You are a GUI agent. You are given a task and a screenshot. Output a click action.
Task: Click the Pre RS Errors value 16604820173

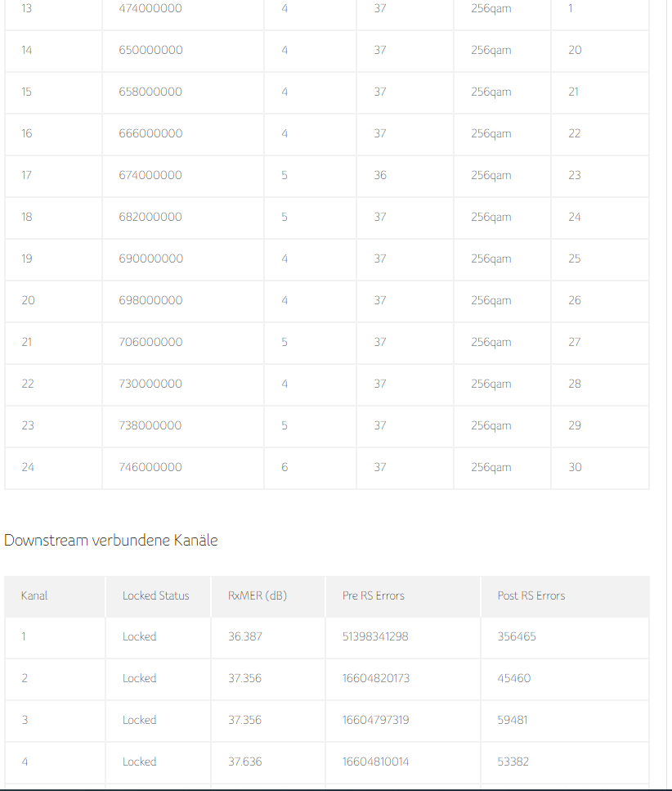click(376, 678)
